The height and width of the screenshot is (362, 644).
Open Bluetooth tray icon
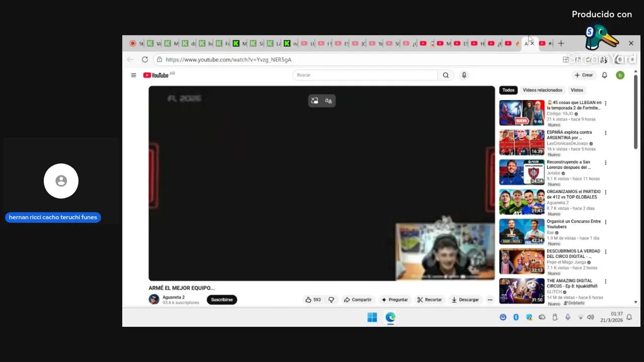[516, 317]
